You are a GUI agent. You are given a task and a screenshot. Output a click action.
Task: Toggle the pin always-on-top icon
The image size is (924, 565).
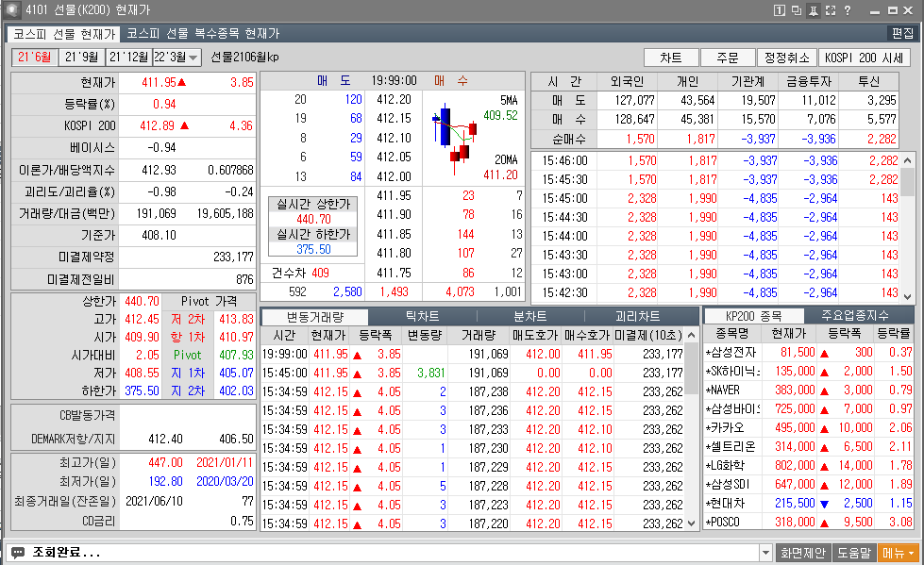[814, 10]
